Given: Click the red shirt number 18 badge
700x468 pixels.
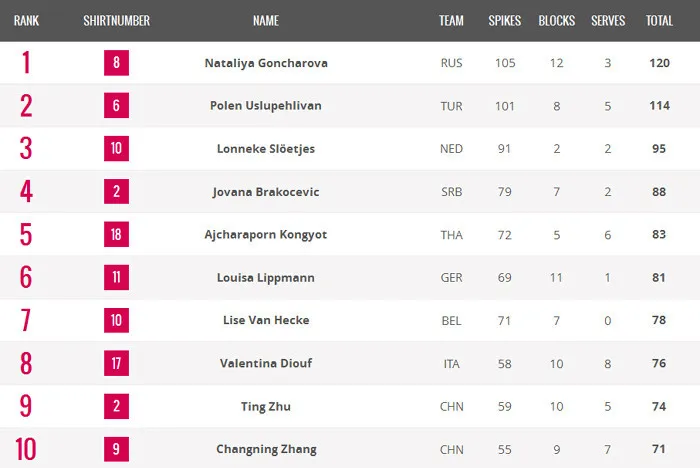Looking at the screenshot, I should pyautogui.click(x=117, y=235).
